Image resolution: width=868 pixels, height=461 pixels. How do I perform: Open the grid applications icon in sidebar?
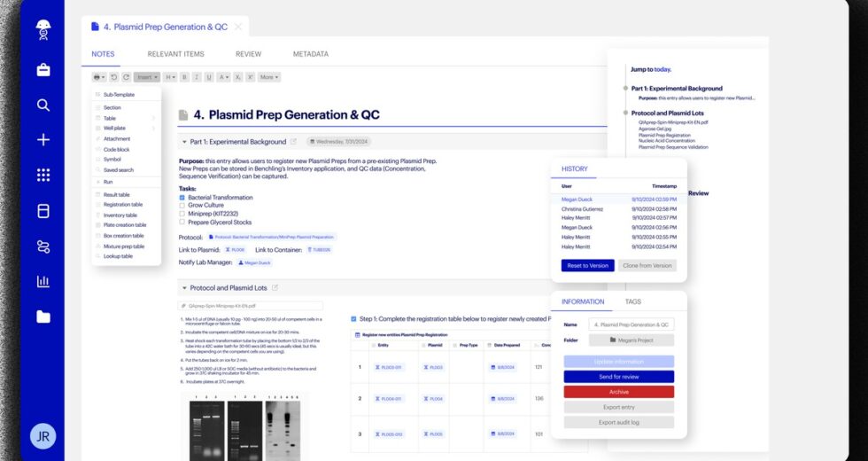pos(43,176)
